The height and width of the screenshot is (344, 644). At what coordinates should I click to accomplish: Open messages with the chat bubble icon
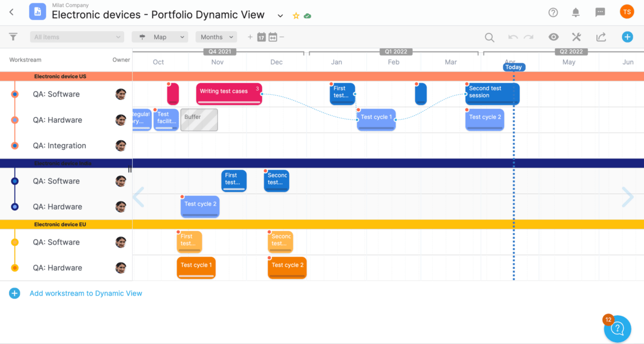[600, 12]
